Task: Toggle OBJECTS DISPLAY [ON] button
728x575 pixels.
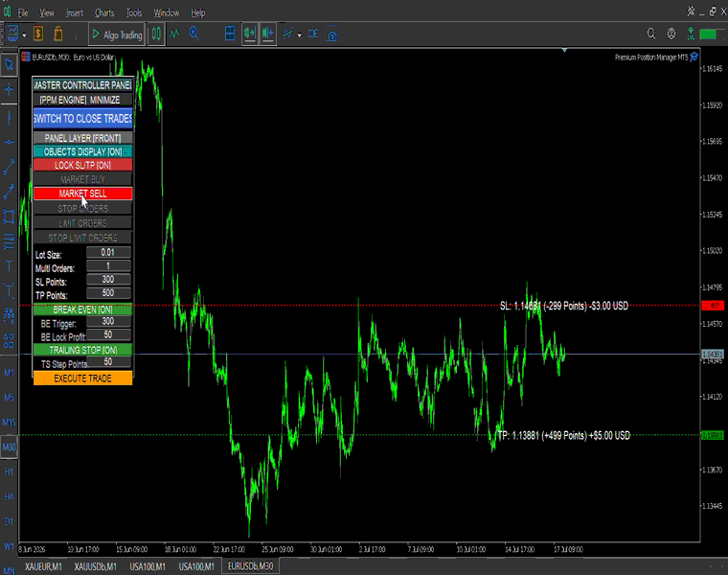Action: (82, 151)
